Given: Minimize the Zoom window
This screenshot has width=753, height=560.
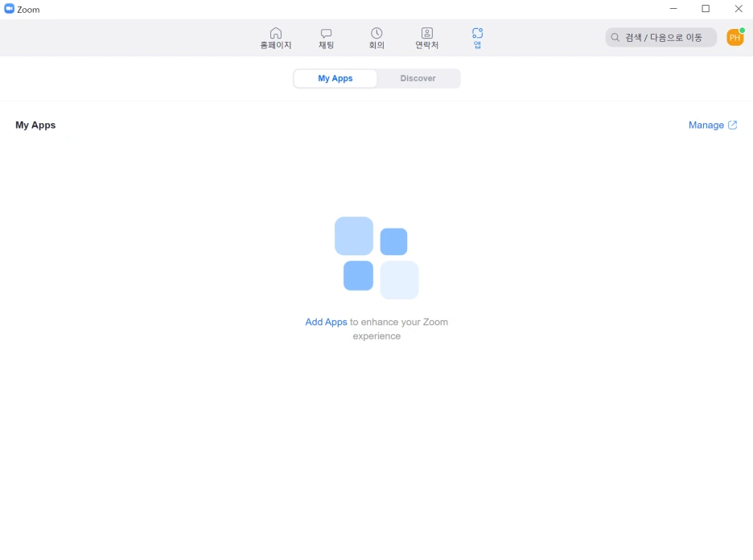Looking at the screenshot, I should 673,9.
